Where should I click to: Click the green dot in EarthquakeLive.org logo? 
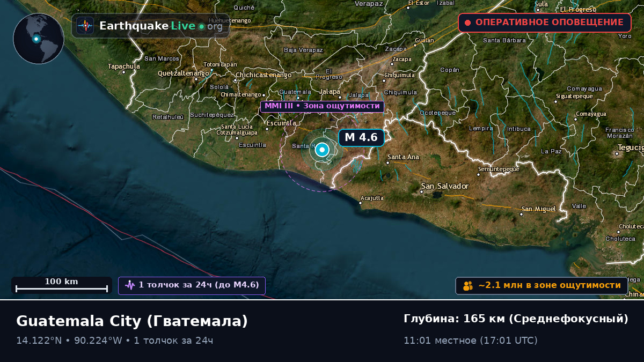tap(201, 26)
